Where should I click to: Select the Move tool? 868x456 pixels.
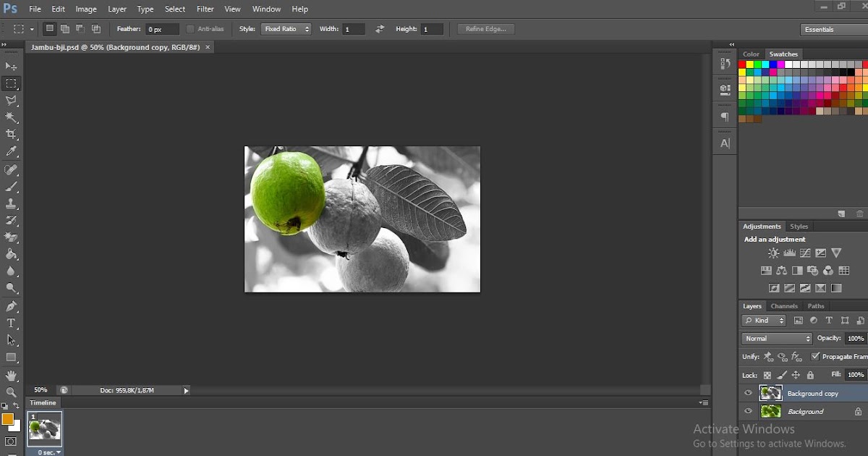point(11,65)
